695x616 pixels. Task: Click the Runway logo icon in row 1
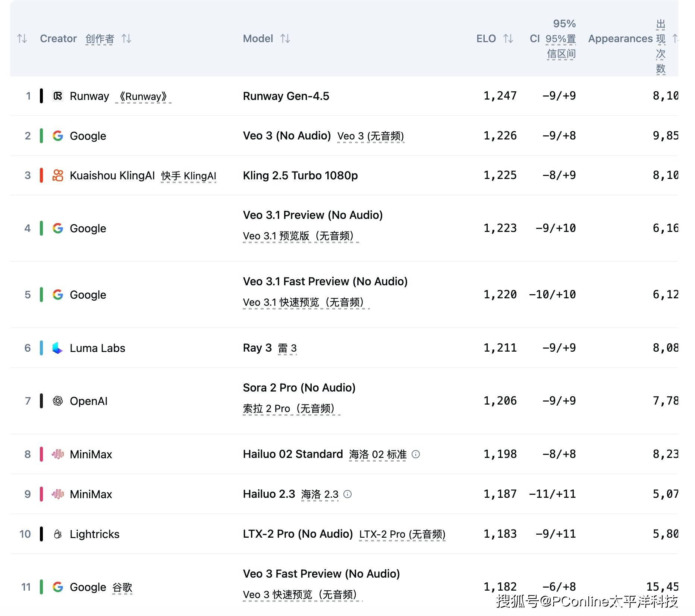tap(58, 96)
